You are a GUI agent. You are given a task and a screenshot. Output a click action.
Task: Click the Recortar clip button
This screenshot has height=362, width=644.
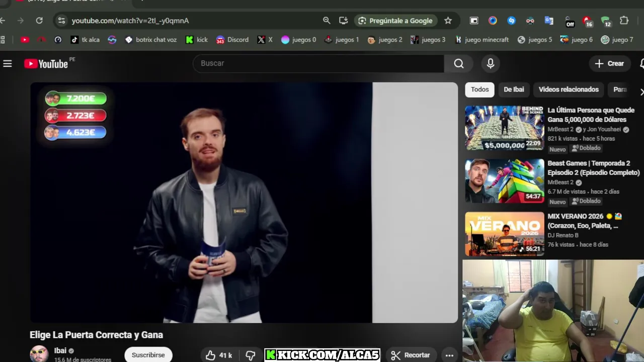[411, 355]
